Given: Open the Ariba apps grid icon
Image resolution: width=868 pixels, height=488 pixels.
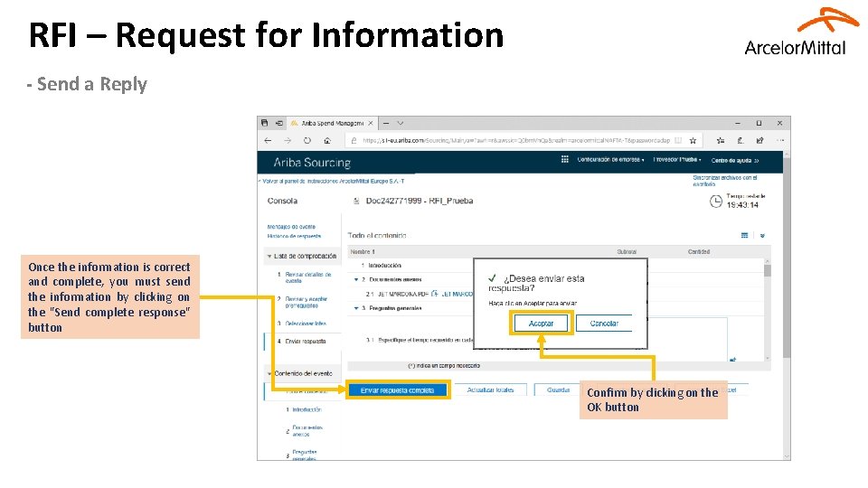Looking at the screenshot, I should click(x=564, y=159).
